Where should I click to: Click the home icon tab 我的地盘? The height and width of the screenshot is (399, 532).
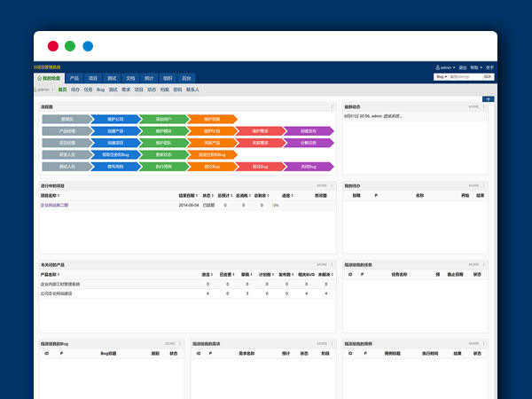pyautogui.click(x=50, y=78)
